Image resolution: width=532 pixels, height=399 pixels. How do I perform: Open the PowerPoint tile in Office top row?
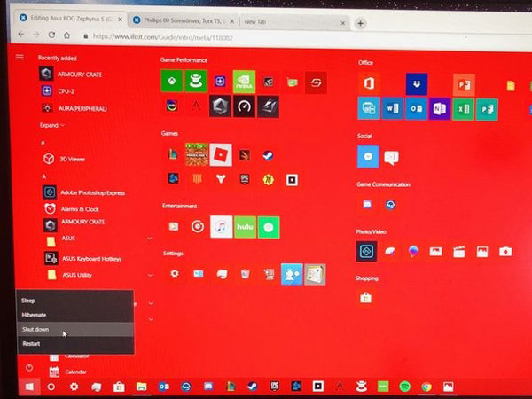pyautogui.click(x=464, y=84)
